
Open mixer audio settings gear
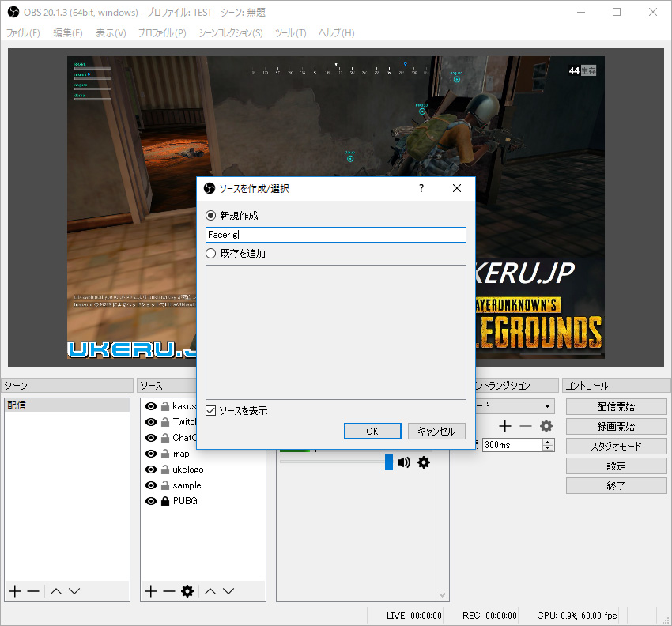pyautogui.click(x=424, y=462)
